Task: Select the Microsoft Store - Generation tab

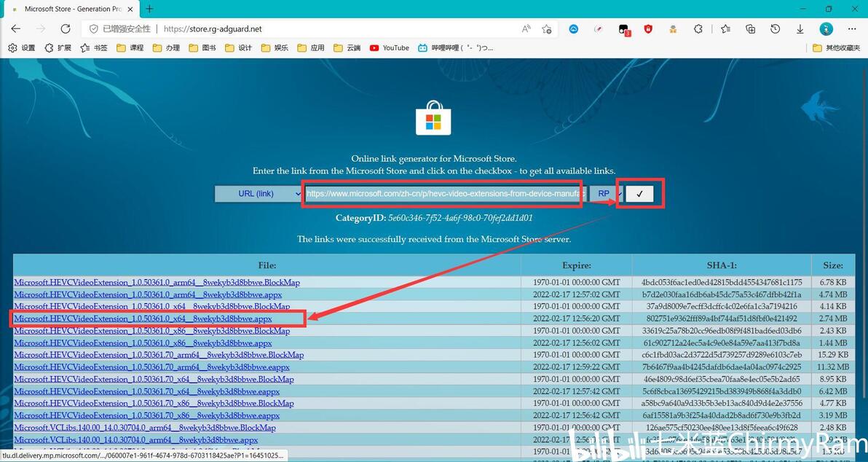Action: click(x=72, y=9)
